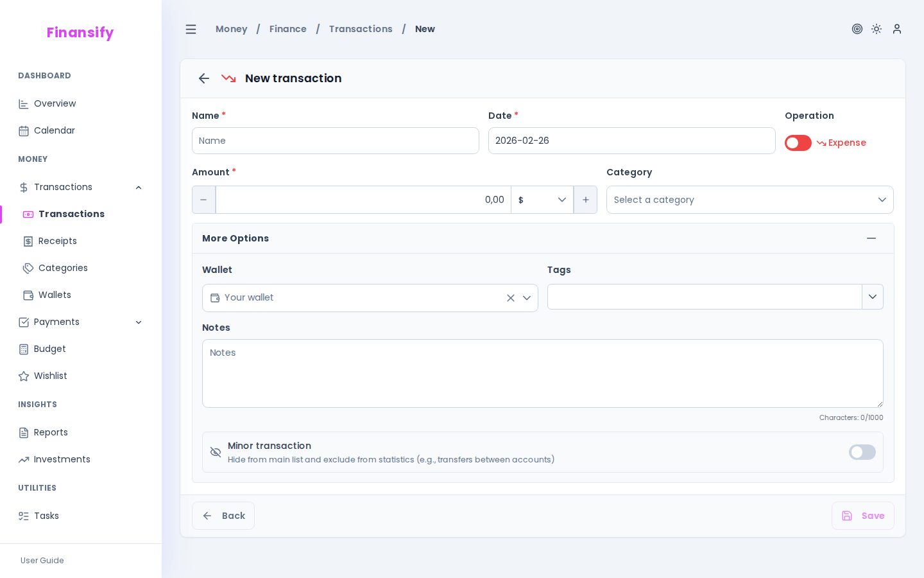Viewport: 924px width, 578px height.
Task: Go to Transactions via the breadcrumb
Action: point(360,29)
